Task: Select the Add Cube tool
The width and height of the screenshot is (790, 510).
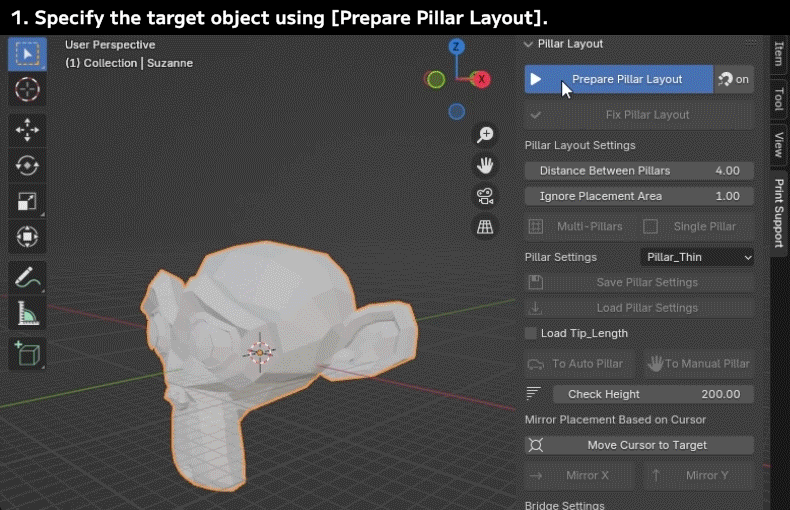Action: coord(27,353)
